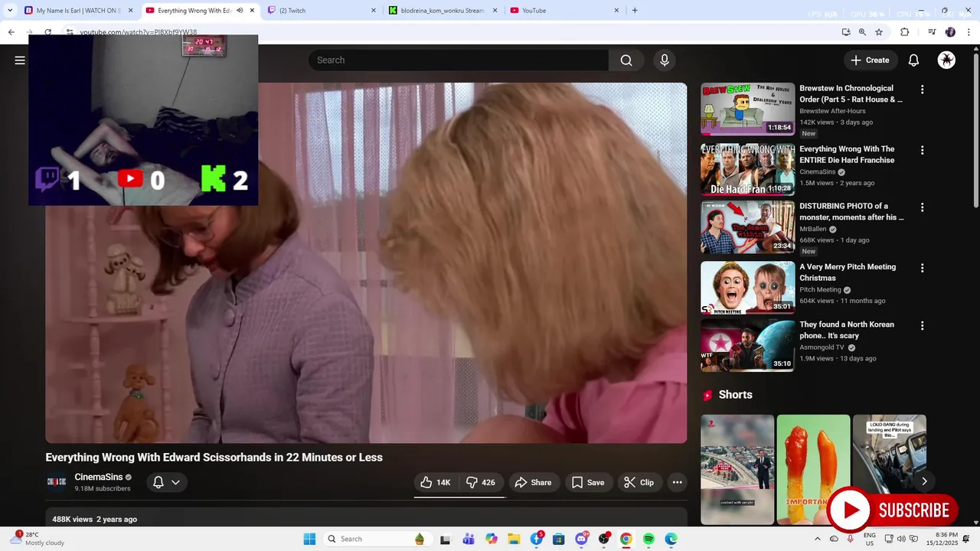
Task: Switch to the YouTube tab
Action: [564, 11]
